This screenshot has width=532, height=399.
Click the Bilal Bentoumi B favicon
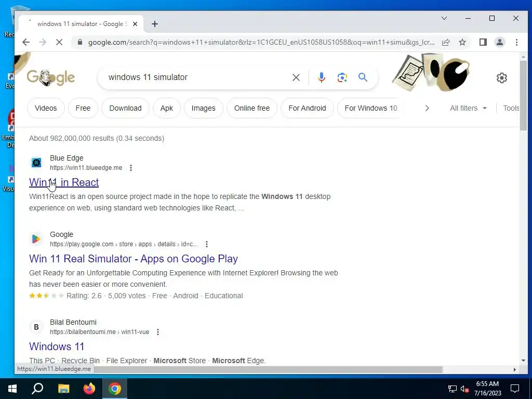click(36, 327)
